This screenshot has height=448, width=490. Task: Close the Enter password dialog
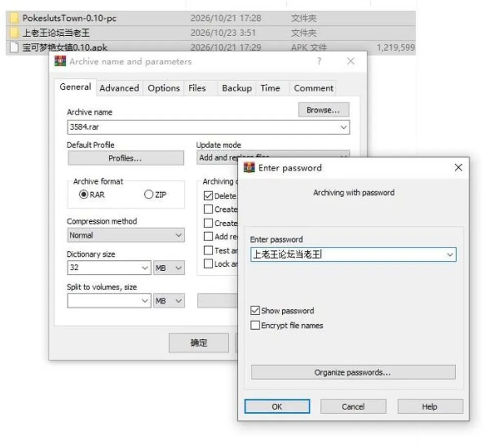coord(458,168)
